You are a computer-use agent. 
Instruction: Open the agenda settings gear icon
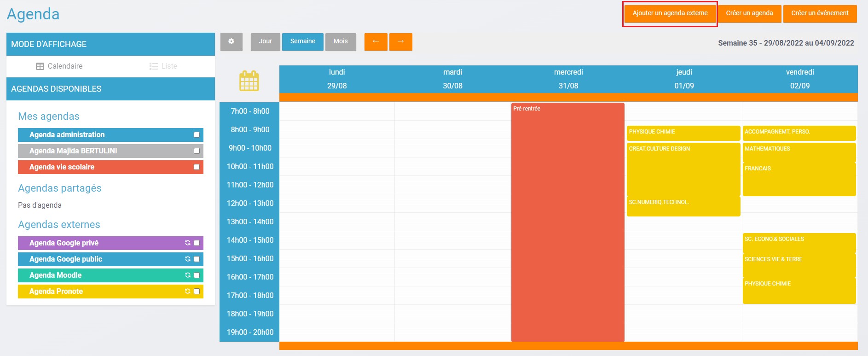[x=231, y=41]
